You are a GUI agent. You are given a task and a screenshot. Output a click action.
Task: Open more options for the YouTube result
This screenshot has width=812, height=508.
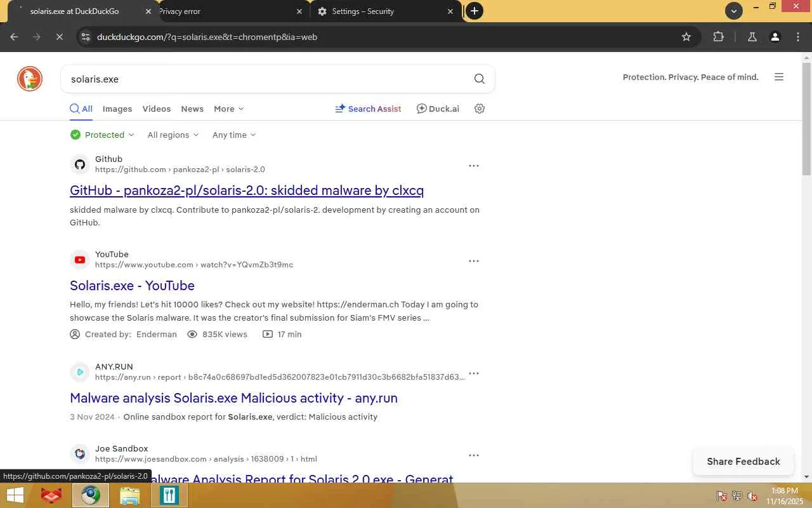pyautogui.click(x=474, y=261)
